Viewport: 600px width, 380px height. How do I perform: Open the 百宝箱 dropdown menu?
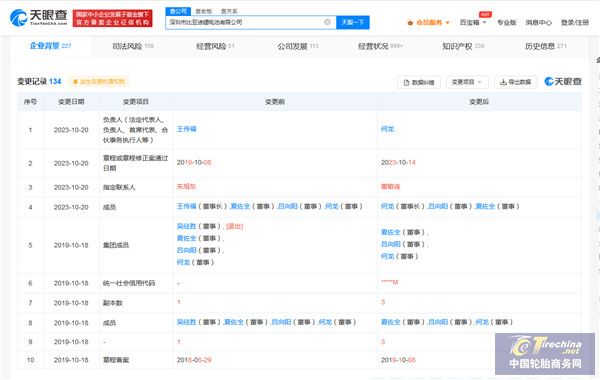coord(473,23)
